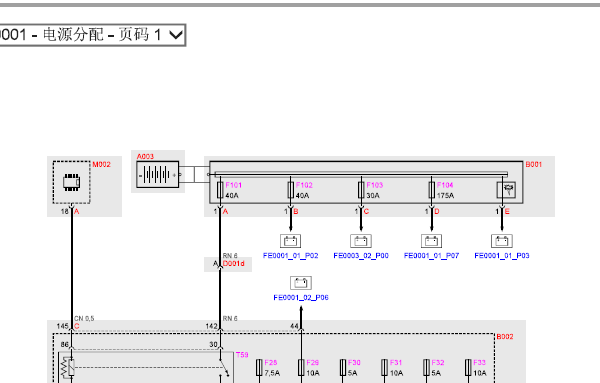Select fuse F103 30A symbol
600x383 pixels.
coord(361,190)
